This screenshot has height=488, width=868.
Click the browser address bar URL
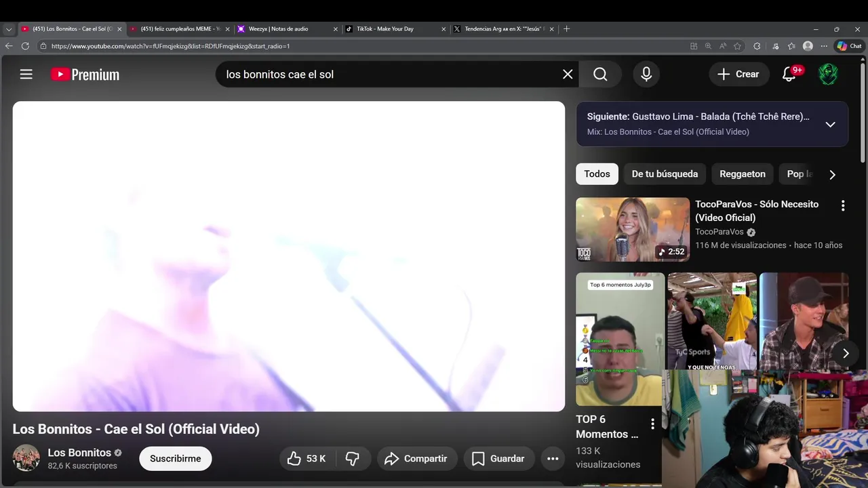170,46
